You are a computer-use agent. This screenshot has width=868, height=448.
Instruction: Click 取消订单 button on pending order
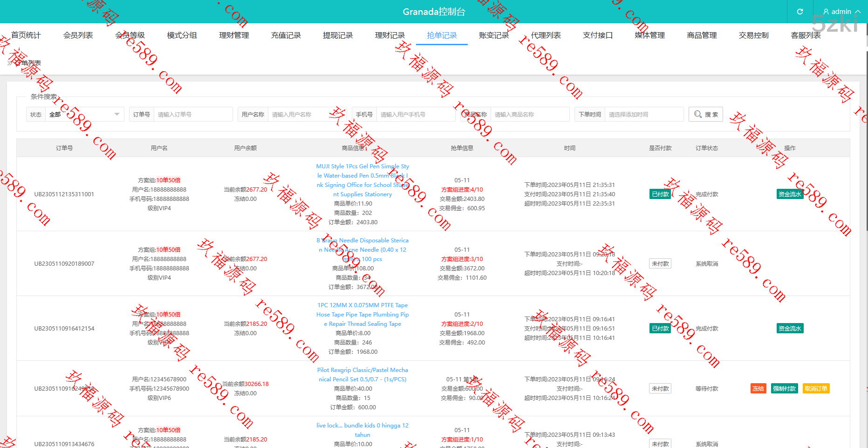[816, 389]
